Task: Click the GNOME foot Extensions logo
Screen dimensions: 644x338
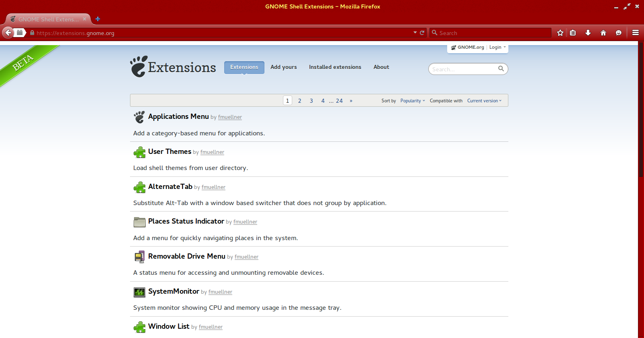Action: 173,66
